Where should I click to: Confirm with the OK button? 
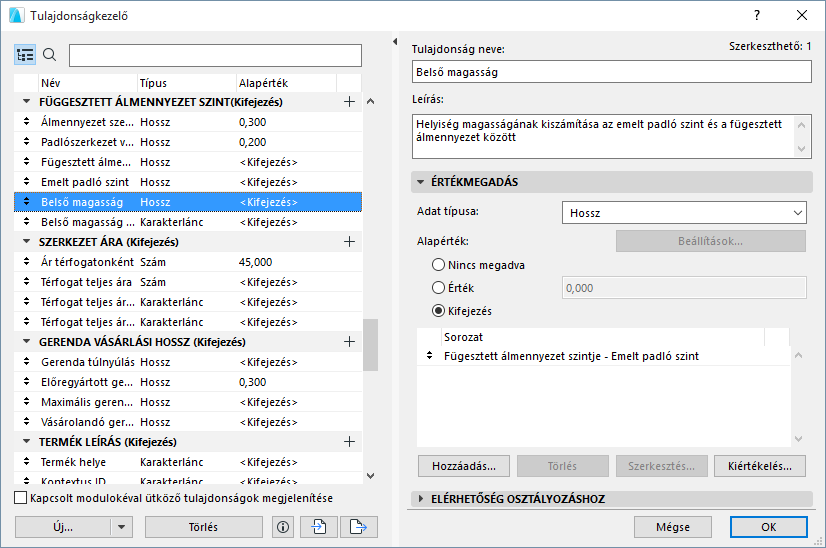[x=769, y=527]
